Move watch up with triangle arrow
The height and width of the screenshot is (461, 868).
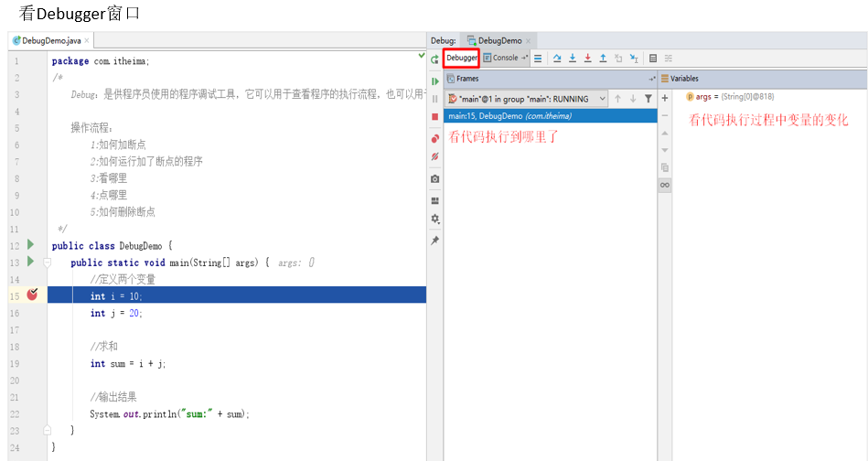(x=665, y=133)
